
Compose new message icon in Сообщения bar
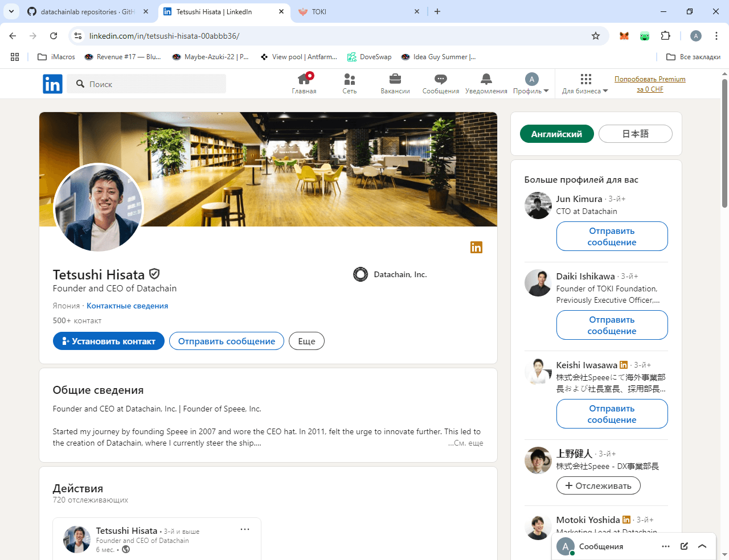684,546
